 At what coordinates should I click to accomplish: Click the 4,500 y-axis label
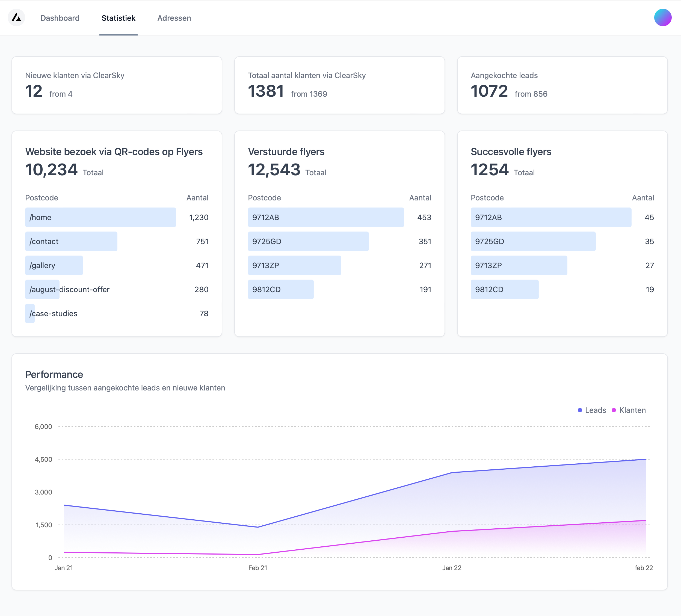(x=43, y=459)
